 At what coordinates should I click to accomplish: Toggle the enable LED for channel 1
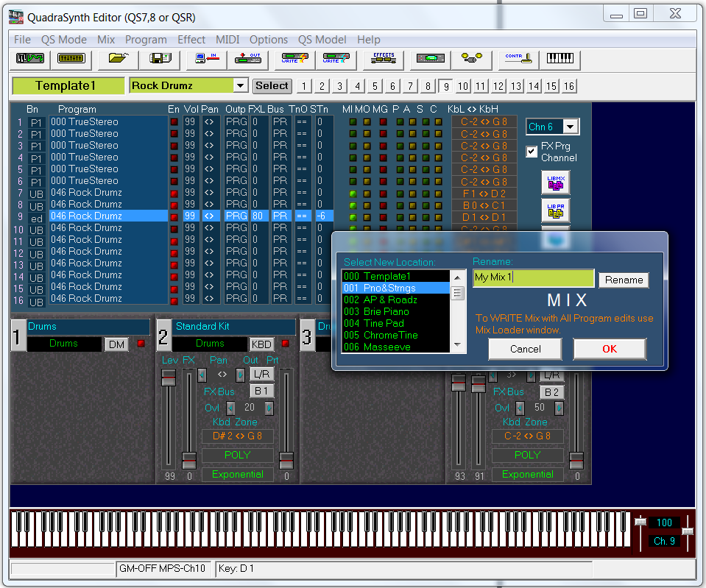click(174, 122)
